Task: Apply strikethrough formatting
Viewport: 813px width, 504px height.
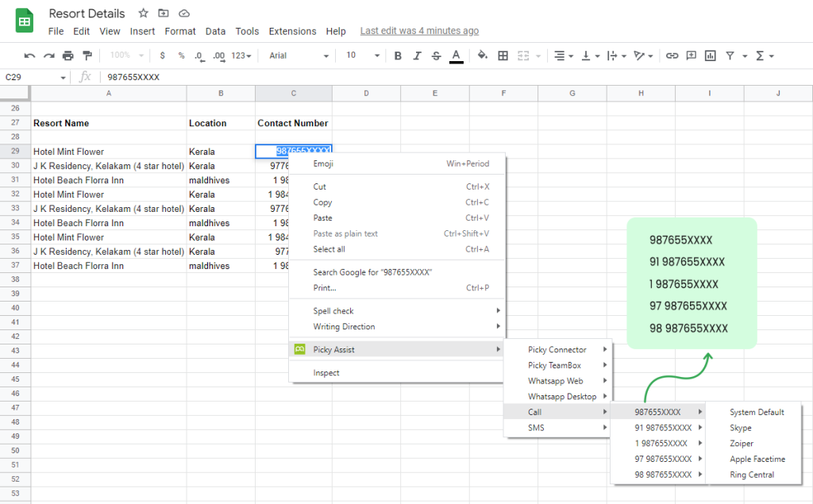Action: 436,56
